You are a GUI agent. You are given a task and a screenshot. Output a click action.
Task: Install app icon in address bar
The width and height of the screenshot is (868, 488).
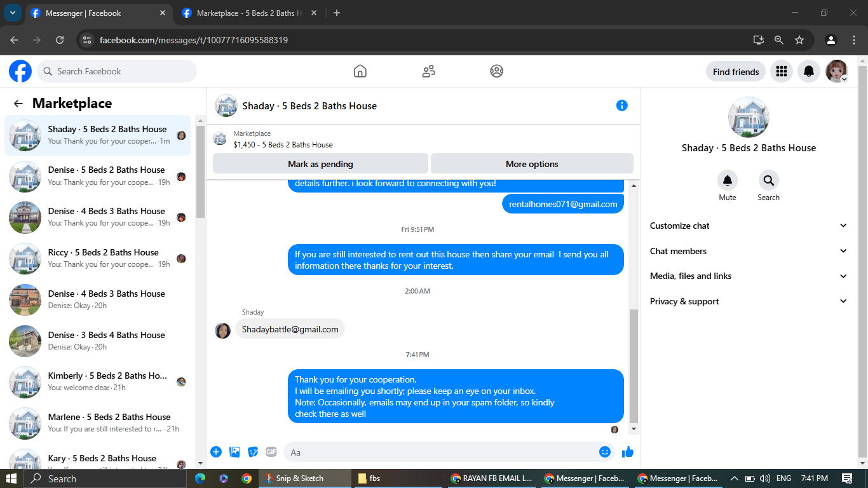(759, 40)
